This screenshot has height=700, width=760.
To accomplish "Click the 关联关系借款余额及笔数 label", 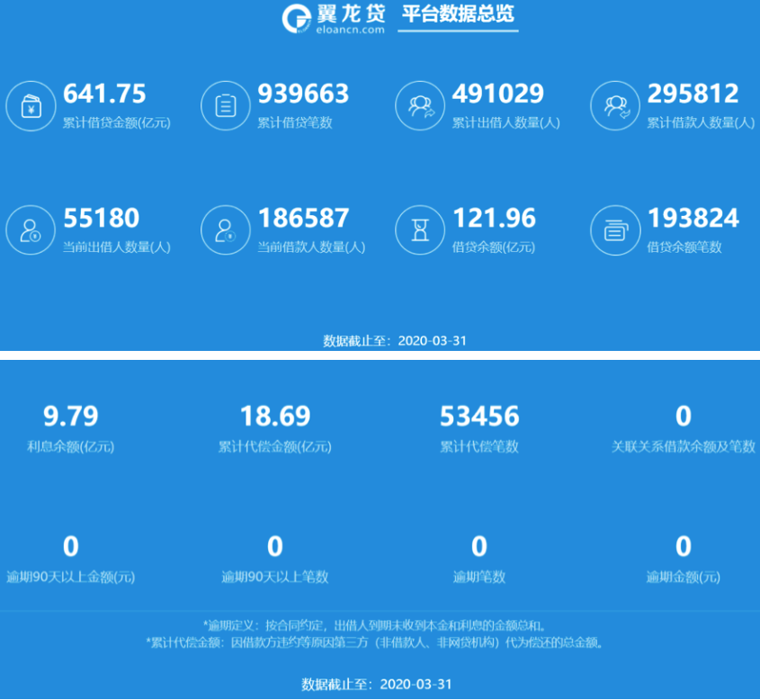I will pyautogui.click(x=683, y=446).
